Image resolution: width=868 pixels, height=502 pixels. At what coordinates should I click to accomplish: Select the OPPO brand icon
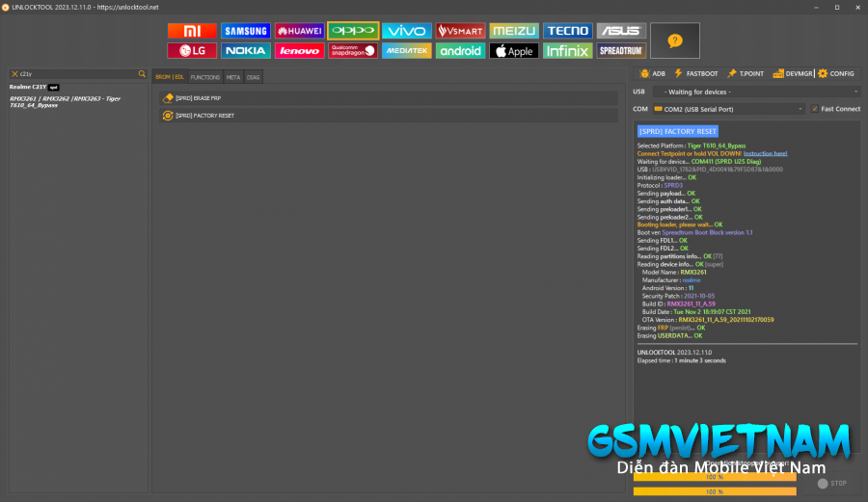point(353,31)
